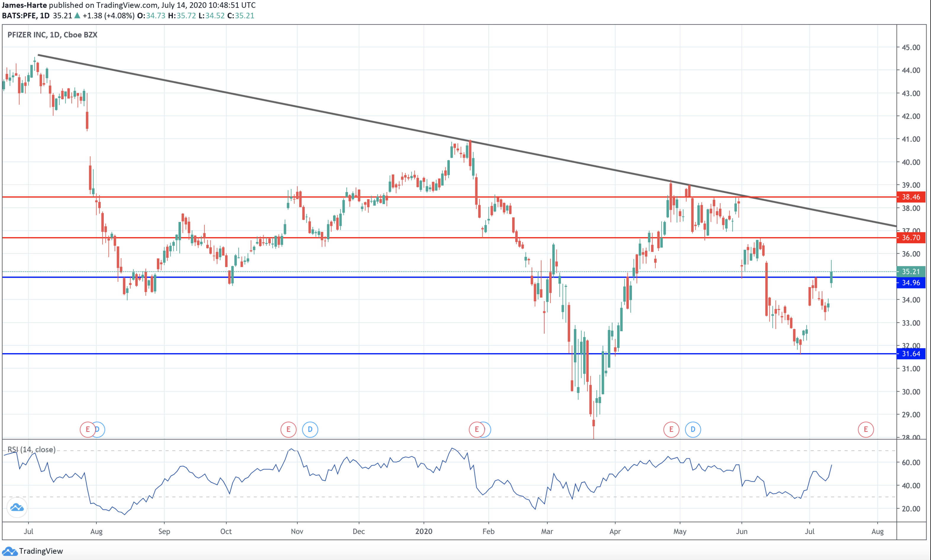This screenshot has height=560, width=931.
Task: Open the TradingView logo at bottom left
Action: [x=33, y=551]
